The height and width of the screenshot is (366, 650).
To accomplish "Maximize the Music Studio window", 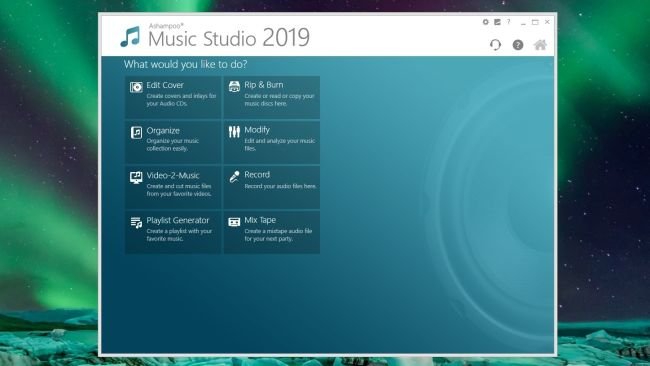I will coord(535,22).
